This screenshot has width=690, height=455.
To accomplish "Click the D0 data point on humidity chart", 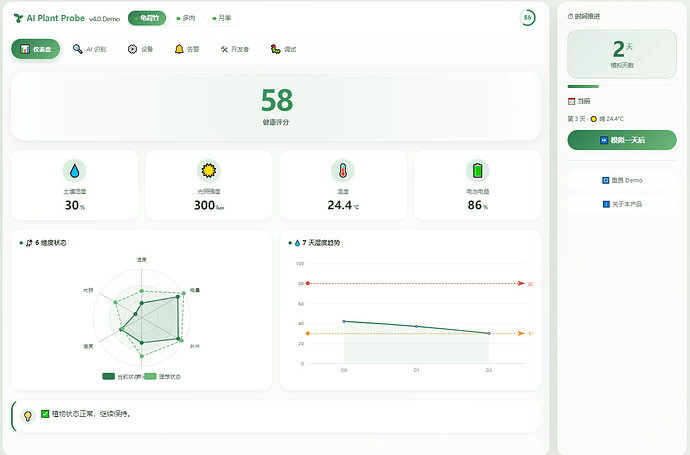I will 344,321.
